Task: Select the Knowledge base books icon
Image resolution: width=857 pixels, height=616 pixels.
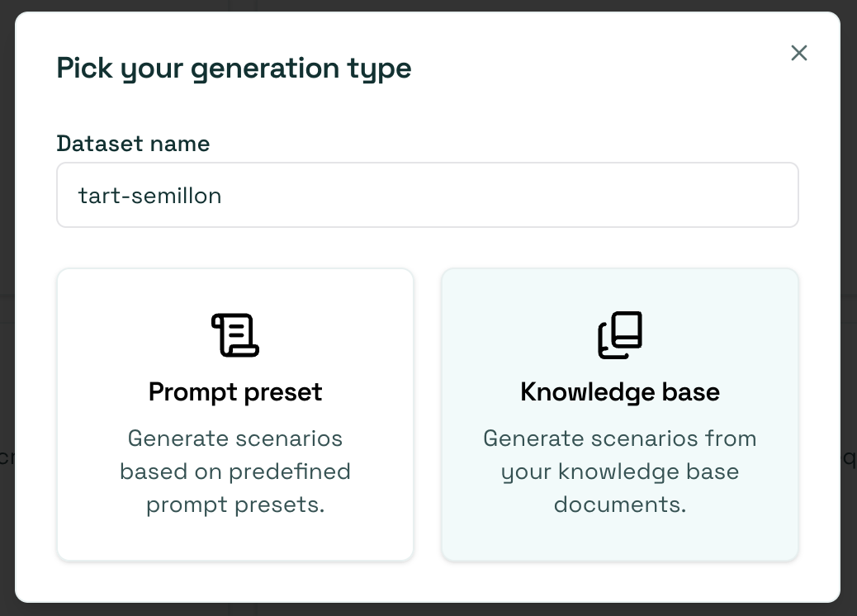Action: click(x=620, y=335)
